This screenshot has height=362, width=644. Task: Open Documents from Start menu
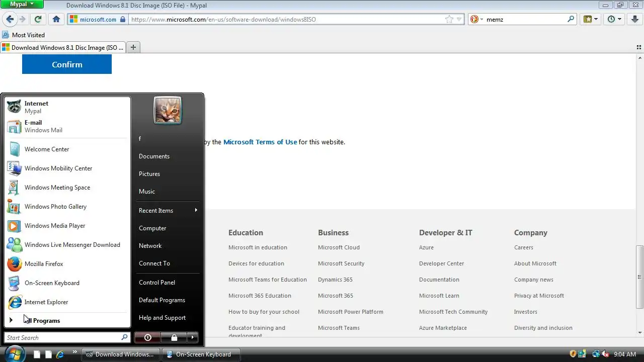168,156
